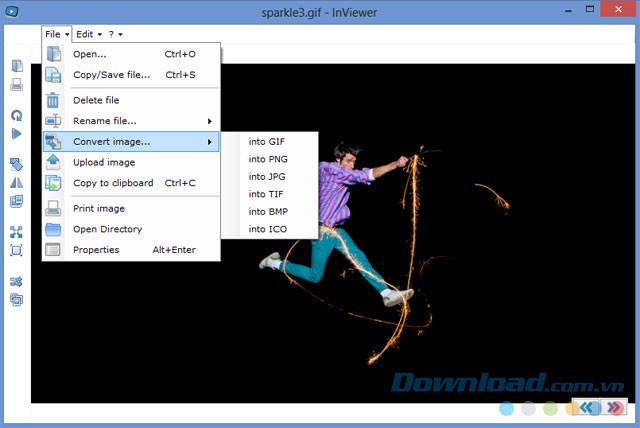Screen dimensions: 640x428
Task: Click the trash icon beside Delete file
Action: (53, 100)
